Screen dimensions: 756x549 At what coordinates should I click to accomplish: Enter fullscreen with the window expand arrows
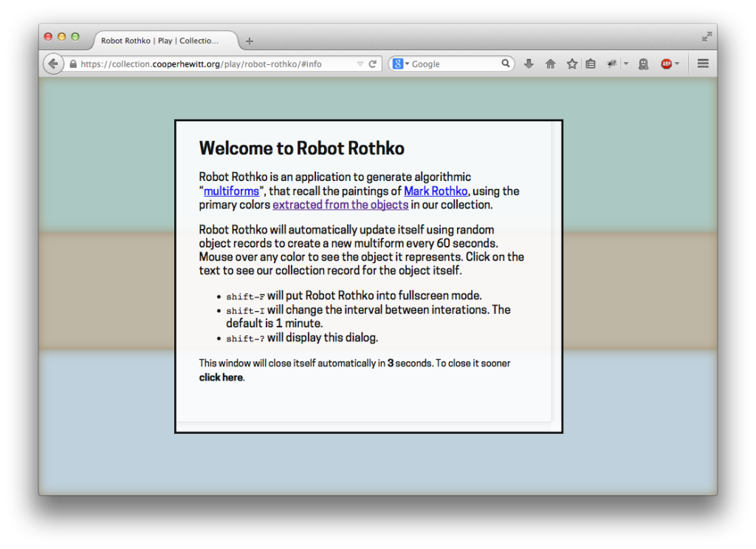pyautogui.click(x=707, y=37)
